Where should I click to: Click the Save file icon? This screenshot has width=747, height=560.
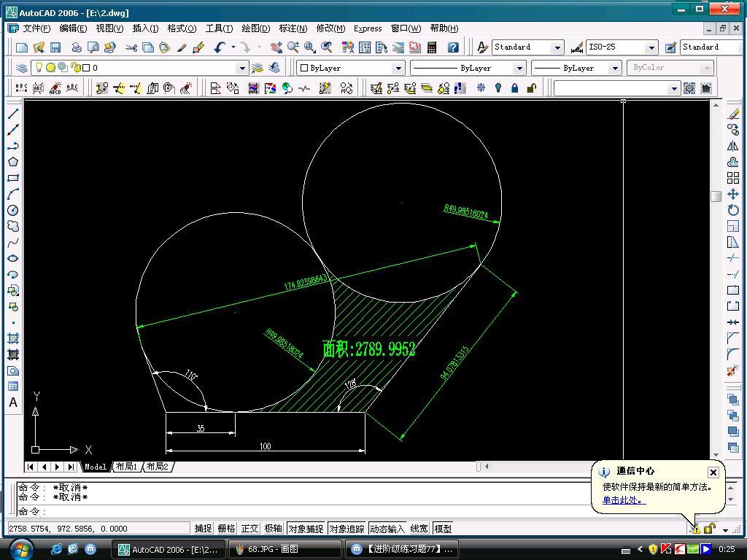(x=55, y=47)
